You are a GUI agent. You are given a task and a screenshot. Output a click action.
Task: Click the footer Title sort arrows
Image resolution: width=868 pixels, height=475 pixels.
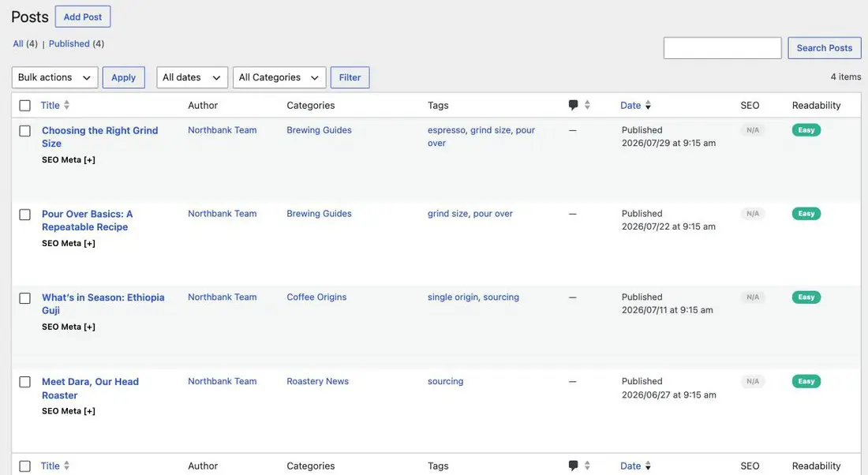point(66,466)
